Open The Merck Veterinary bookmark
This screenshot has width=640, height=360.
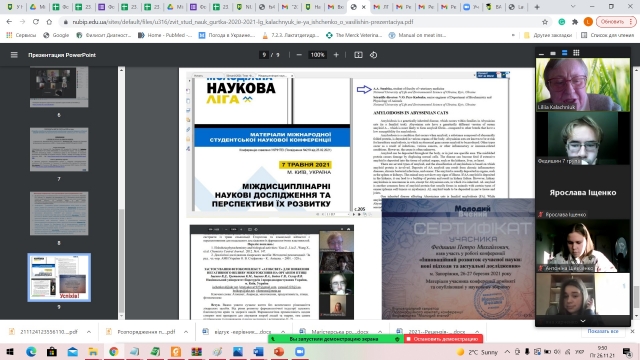tap(354, 35)
